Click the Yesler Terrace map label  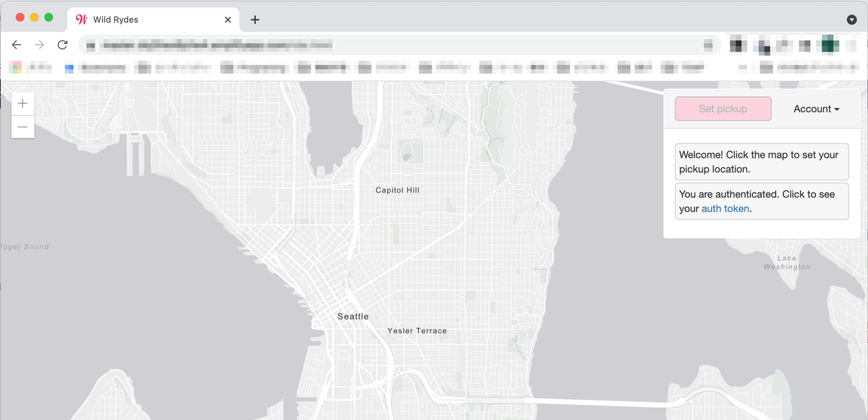coord(417,331)
